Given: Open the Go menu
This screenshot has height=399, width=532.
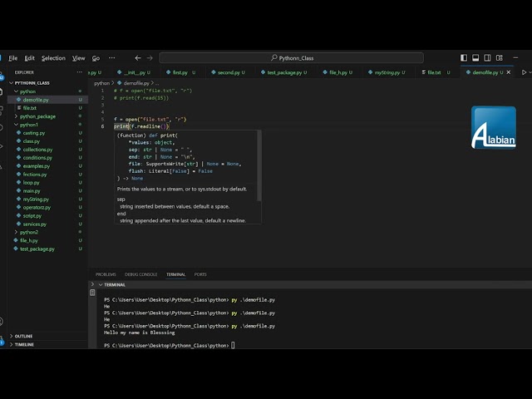Looking at the screenshot, I should pyautogui.click(x=96, y=58).
